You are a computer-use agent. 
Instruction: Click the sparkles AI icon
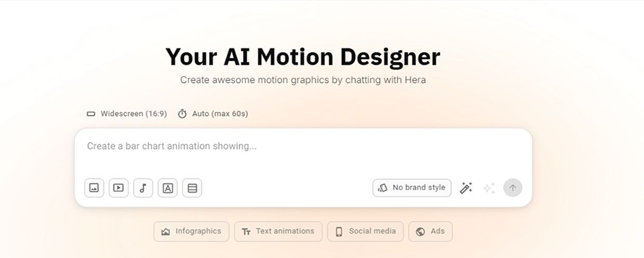click(489, 188)
